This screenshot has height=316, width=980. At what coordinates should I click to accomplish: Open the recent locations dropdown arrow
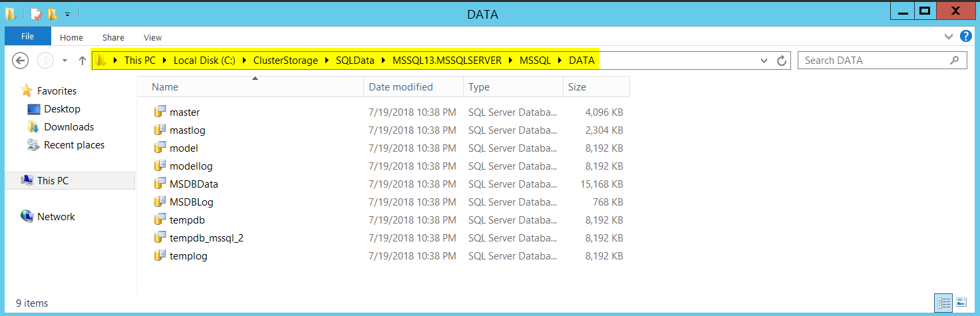65,61
